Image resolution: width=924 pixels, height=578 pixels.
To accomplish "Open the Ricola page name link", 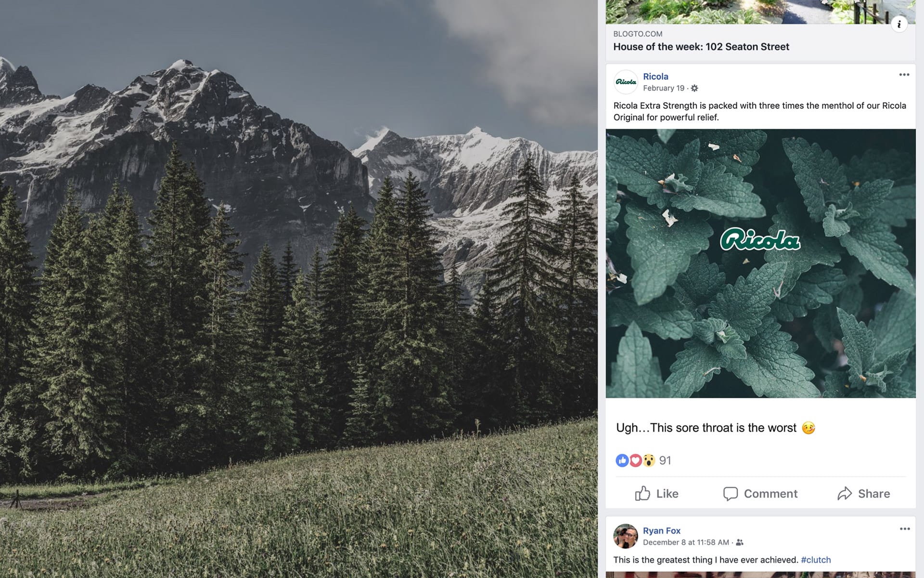I will [655, 77].
